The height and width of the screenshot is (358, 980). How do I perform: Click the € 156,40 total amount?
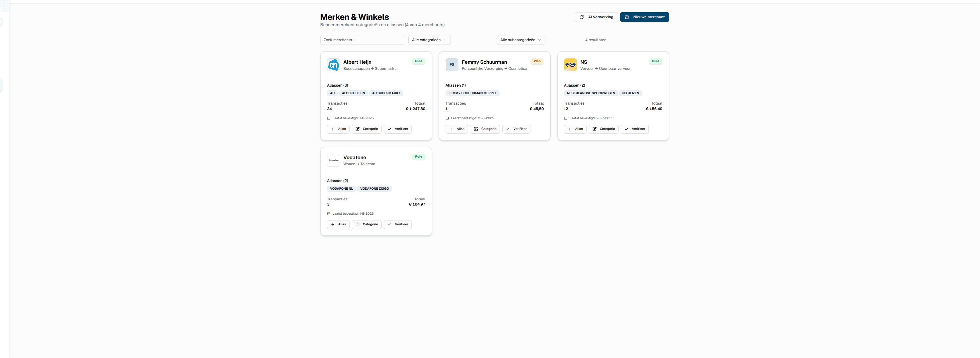tap(654, 109)
